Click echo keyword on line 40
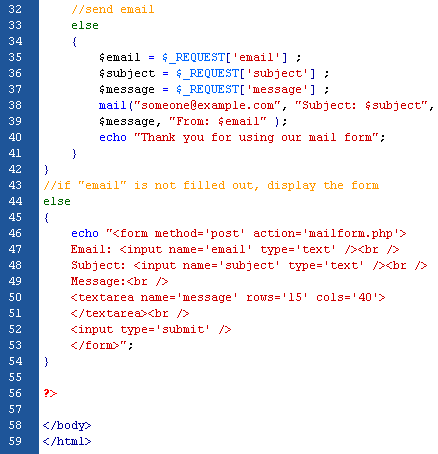Viewport: 438px width, 454px height. [x=113, y=137]
